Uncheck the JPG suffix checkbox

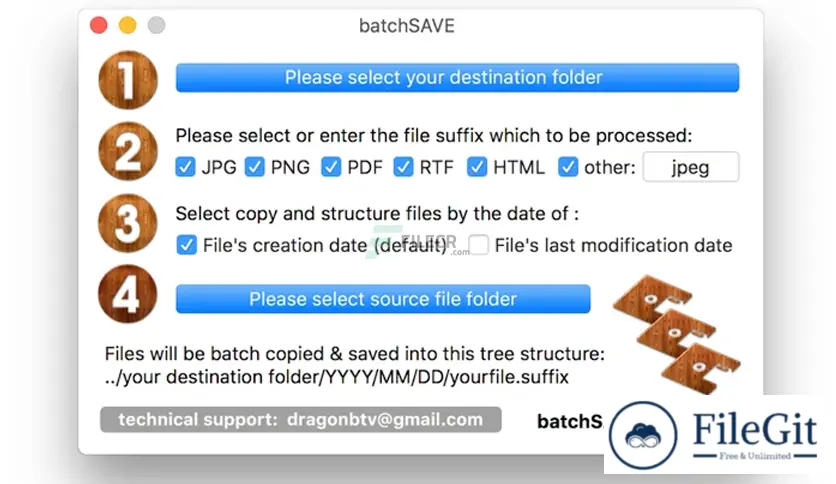click(185, 167)
